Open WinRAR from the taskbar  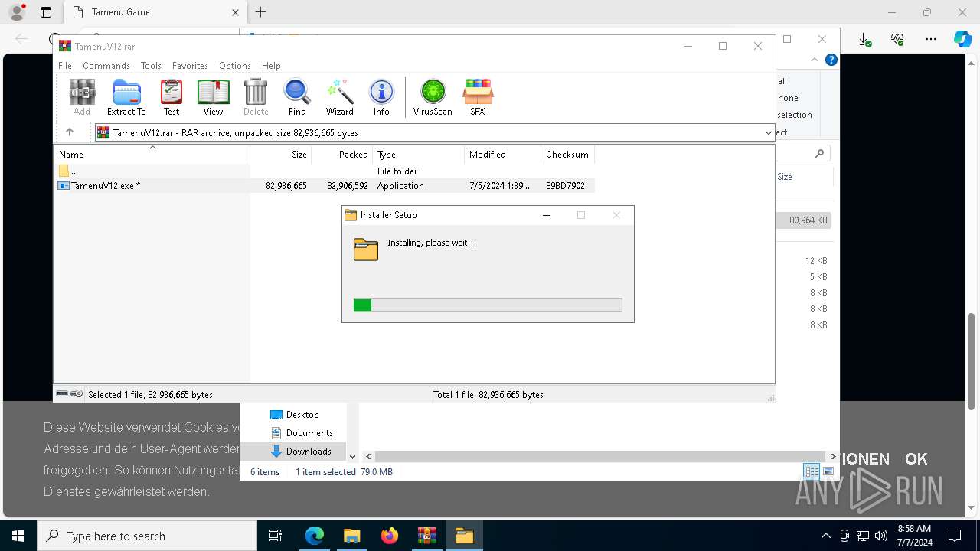(x=427, y=536)
